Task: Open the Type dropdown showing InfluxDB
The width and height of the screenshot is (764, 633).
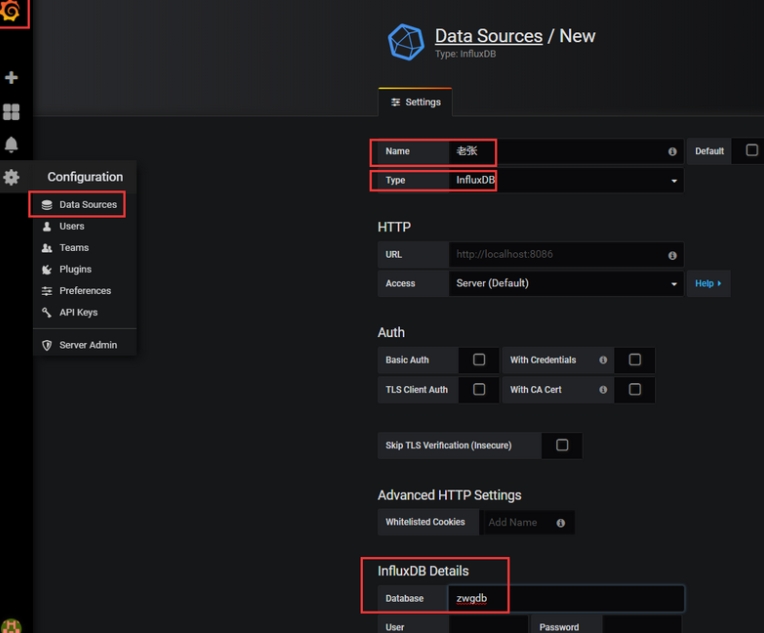Action: click(x=566, y=180)
